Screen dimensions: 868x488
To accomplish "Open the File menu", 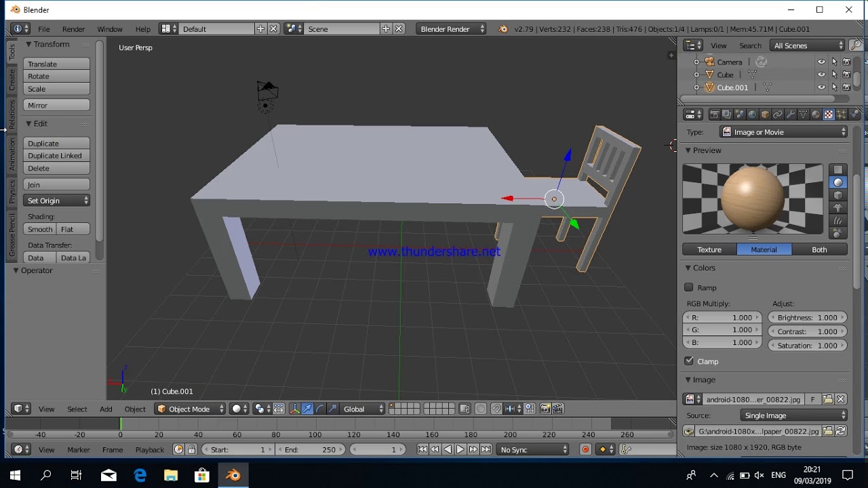I will (x=44, y=29).
